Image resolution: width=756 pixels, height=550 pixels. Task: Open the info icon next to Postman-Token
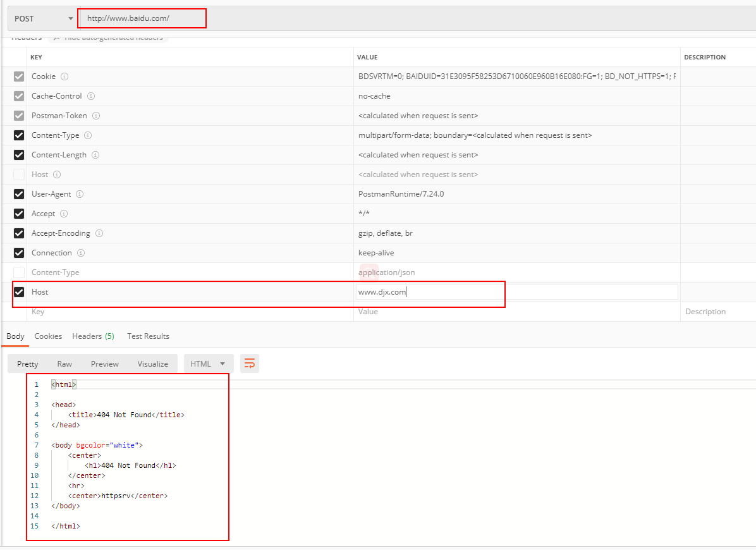95,116
